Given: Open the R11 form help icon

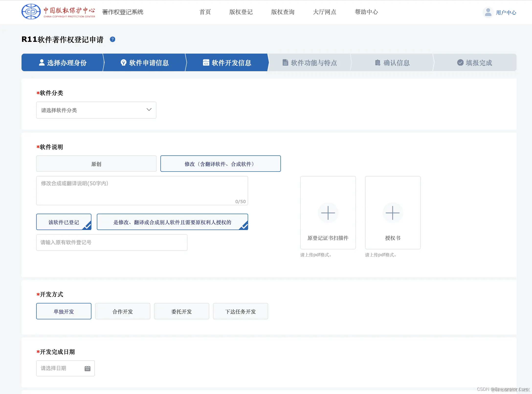Looking at the screenshot, I should click(112, 39).
